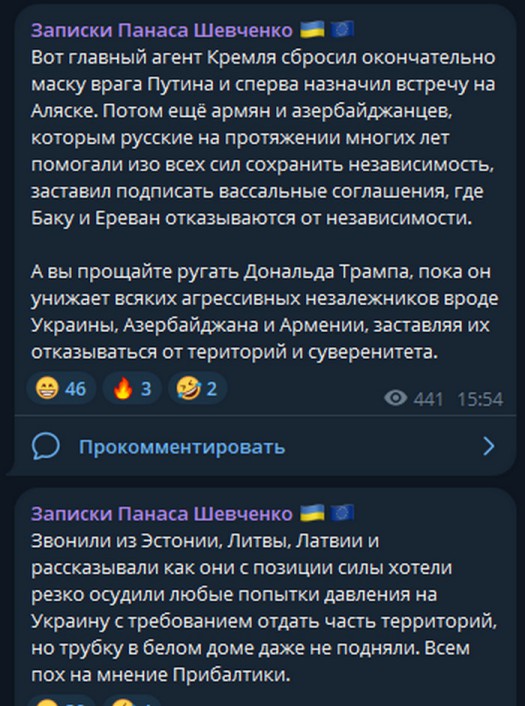Click the Прокомментировать button
Image resolution: width=525 pixels, height=706 pixels.
pyautogui.click(x=265, y=446)
